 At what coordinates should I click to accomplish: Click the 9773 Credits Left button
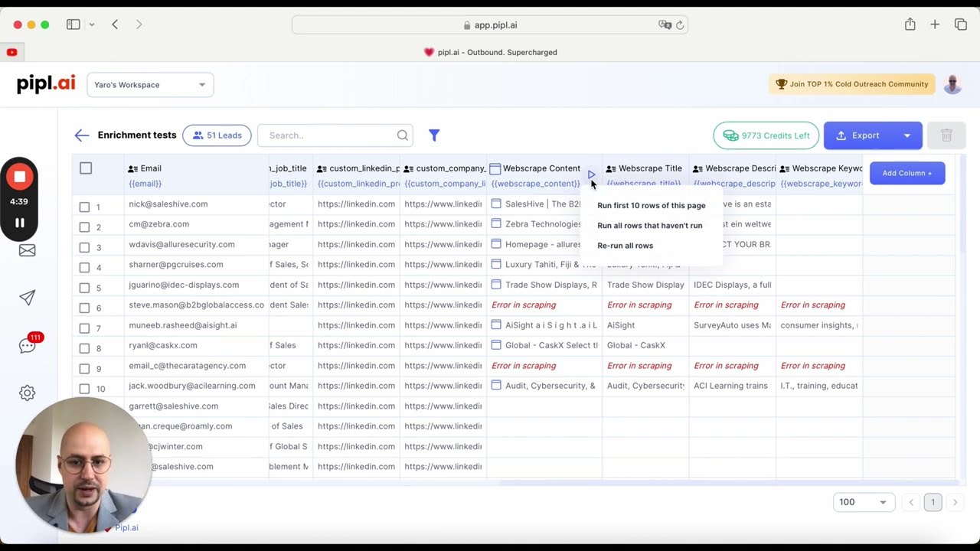[766, 135]
